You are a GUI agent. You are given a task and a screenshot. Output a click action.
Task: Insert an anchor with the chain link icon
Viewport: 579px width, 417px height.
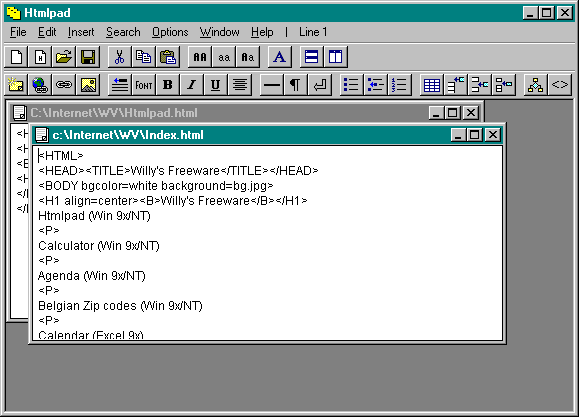coord(64,85)
